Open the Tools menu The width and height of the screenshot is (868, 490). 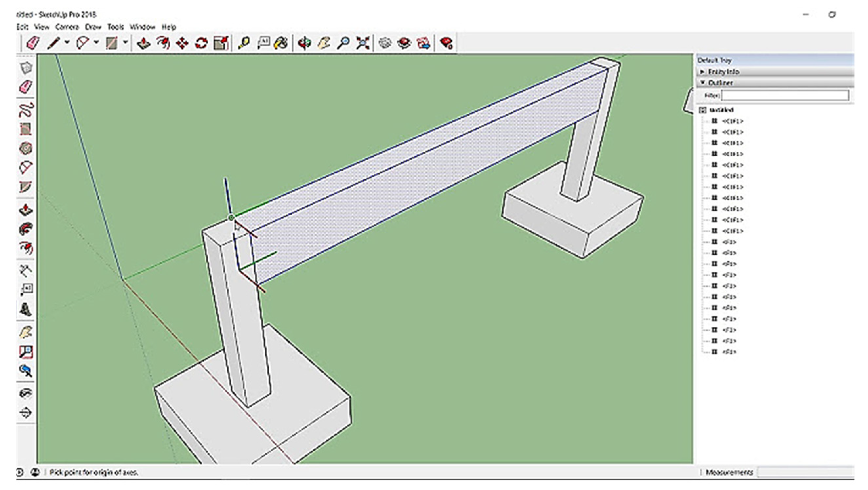[115, 27]
